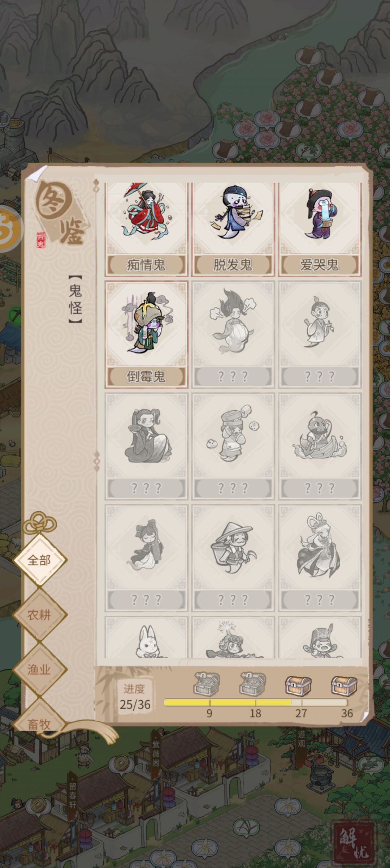The width and height of the screenshot is (390, 868).
Task: Click the opened chest above 18
Action: point(252,684)
